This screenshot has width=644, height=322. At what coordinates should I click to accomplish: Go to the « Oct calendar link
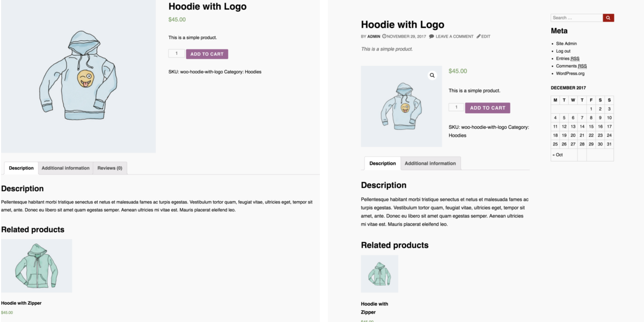coord(558,155)
